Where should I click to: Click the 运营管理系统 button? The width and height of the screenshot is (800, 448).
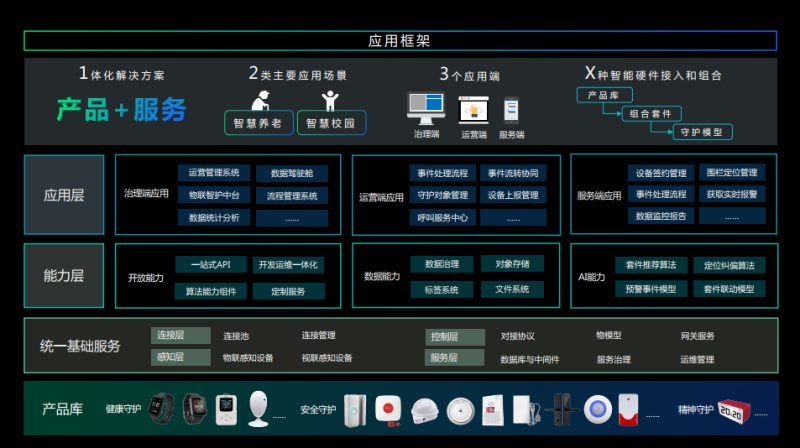point(214,172)
